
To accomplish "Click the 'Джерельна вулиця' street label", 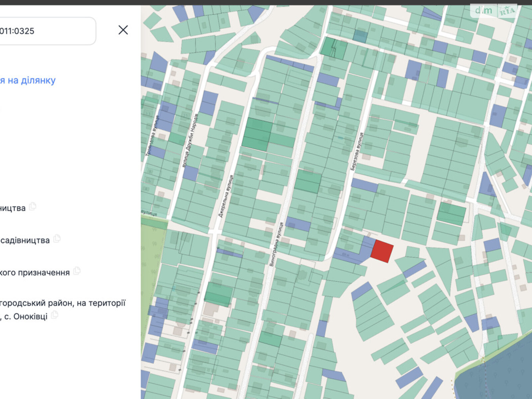I will [x=226, y=196].
